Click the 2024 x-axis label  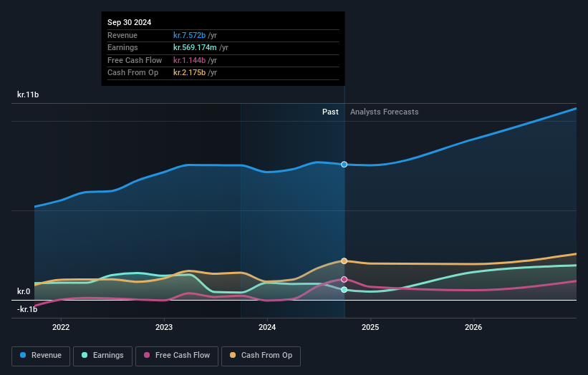tap(267, 328)
